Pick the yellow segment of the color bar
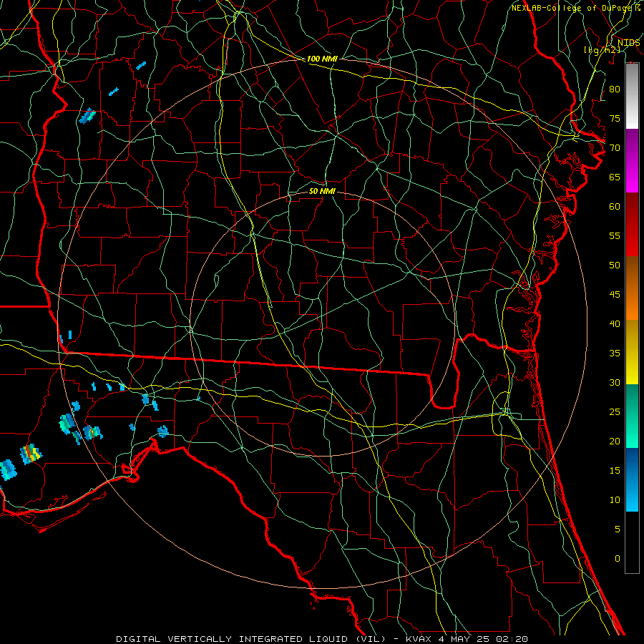Image resolution: width=644 pixels, height=644 pixels. click(x=632, y=352)
